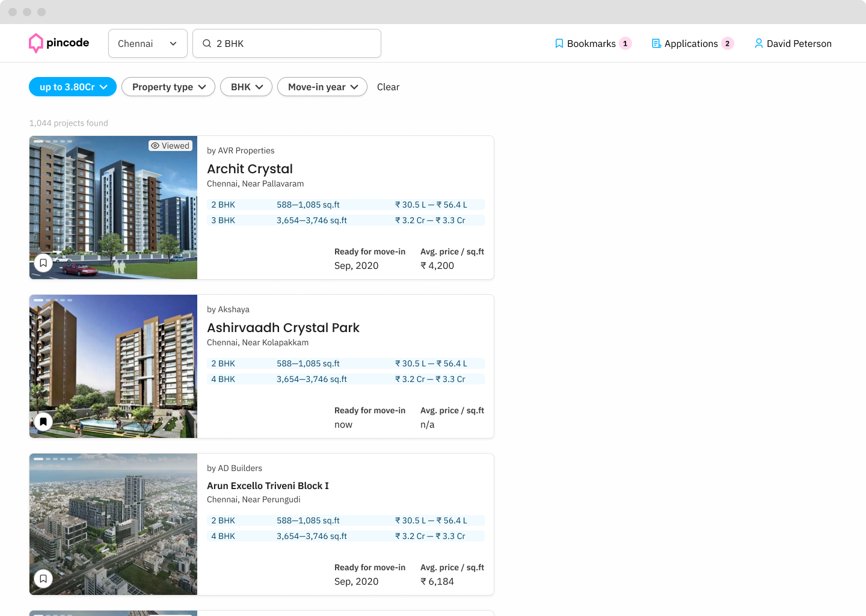The image size is (866, 616).
Task: Remove bookmark from Ashirvaadh Crystal Park
Action: 43,422
